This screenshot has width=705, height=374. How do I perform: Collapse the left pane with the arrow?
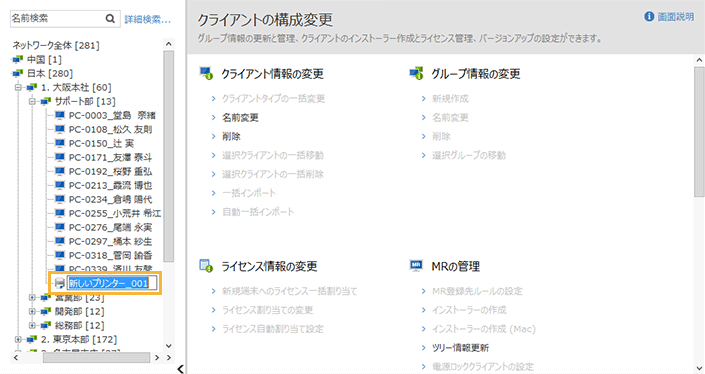(180, 369)
